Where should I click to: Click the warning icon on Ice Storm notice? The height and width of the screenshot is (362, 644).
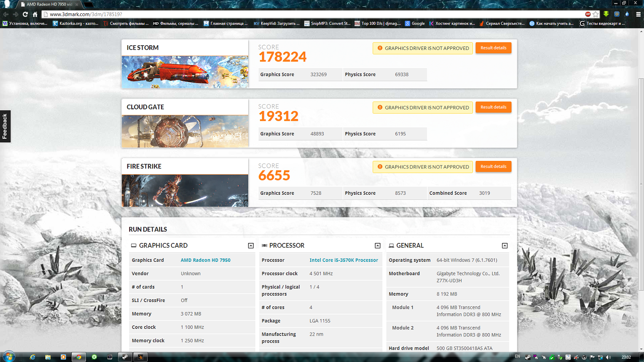(x=380, y=48)
